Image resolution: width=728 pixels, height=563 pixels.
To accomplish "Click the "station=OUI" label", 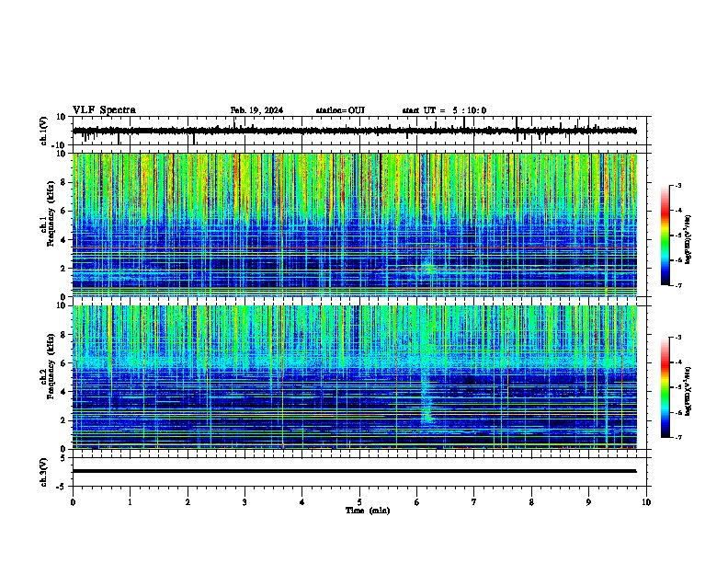I will pos(340,110).
